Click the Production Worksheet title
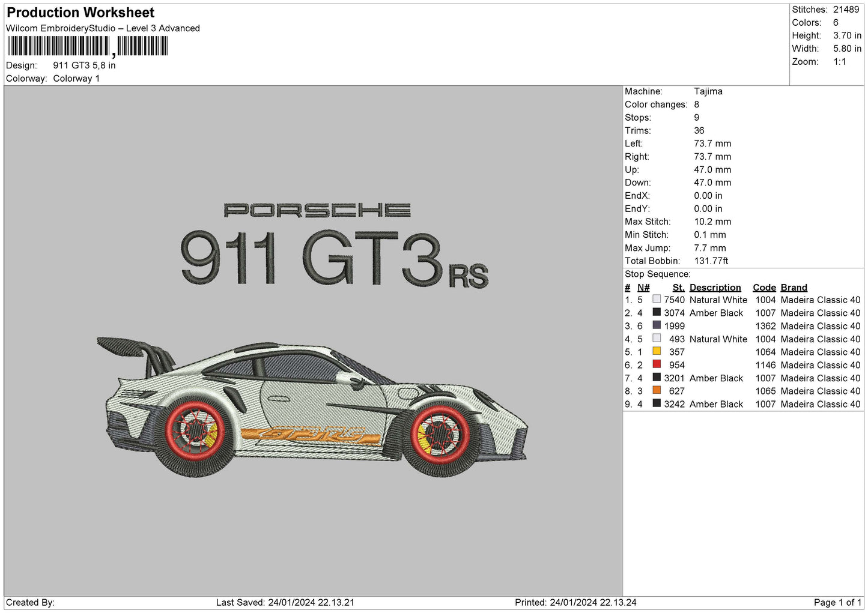 click(x=80, y=13)
